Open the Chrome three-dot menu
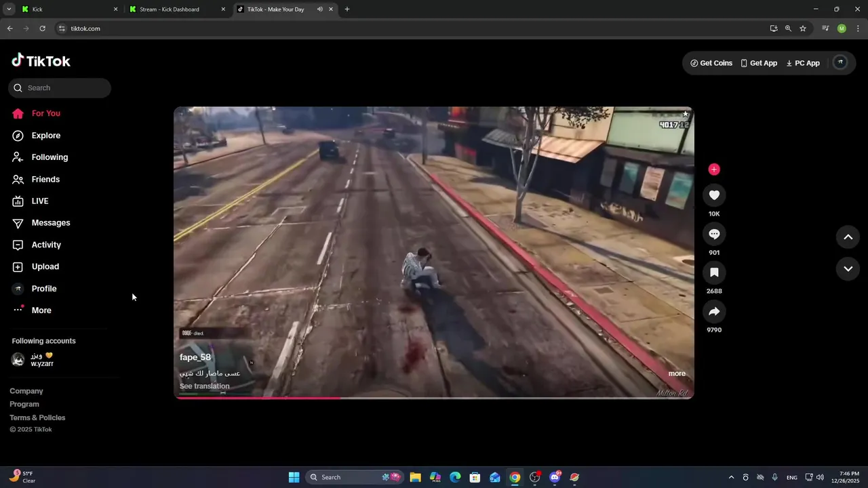This screenshot has width=868, height=488. [x=858, y=28]
